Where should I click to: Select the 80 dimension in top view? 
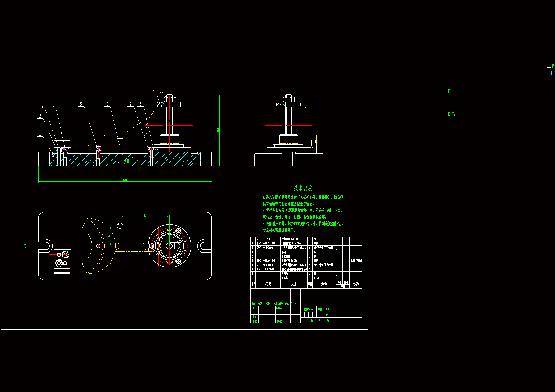coord(145,215)
